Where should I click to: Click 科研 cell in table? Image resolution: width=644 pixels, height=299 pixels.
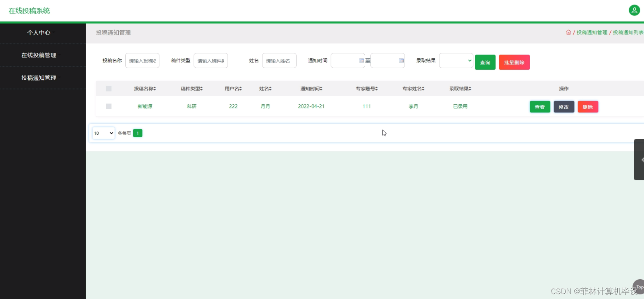tap(192, 106)
